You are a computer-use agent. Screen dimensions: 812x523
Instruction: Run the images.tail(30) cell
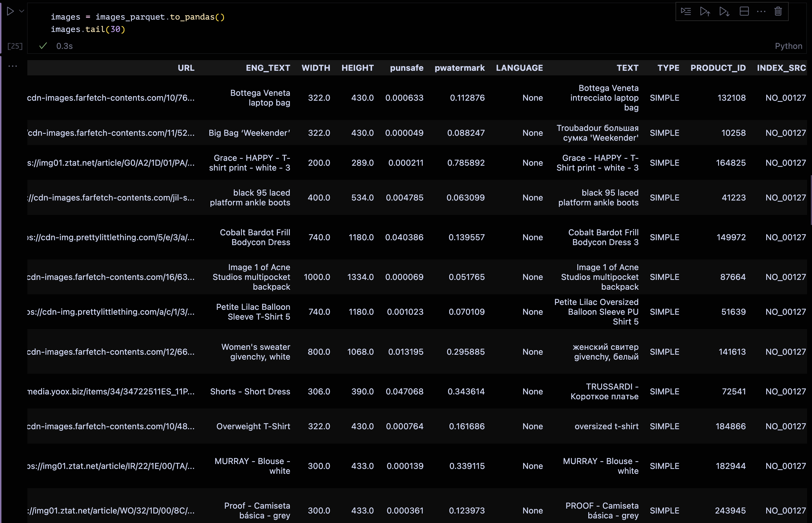pyautogui.click(x=11, y=12)
